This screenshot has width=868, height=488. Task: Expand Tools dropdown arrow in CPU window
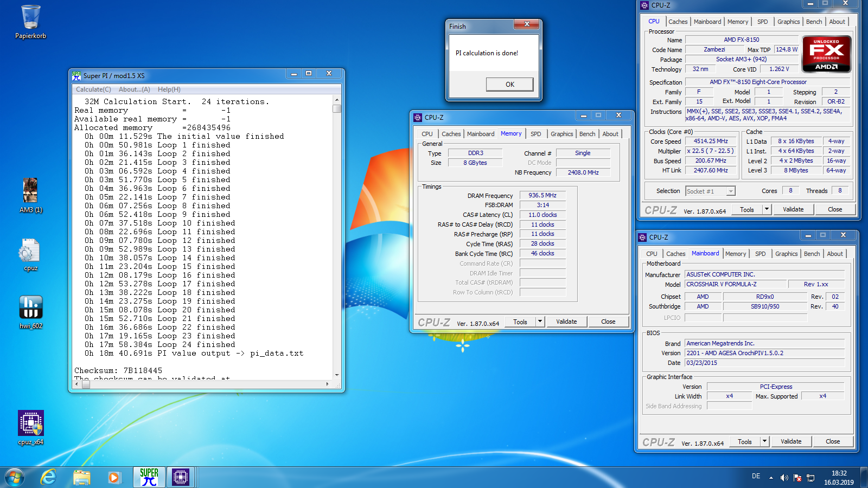pyautogui.click(x=767, y=209)
